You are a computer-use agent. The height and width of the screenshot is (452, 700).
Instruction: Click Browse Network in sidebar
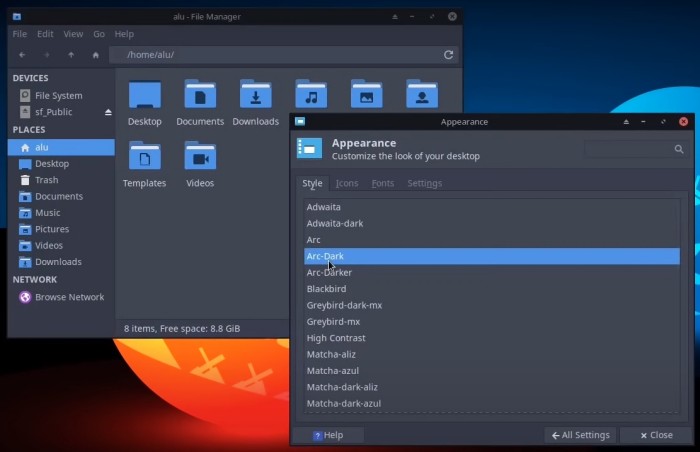(x=61, y=297)
